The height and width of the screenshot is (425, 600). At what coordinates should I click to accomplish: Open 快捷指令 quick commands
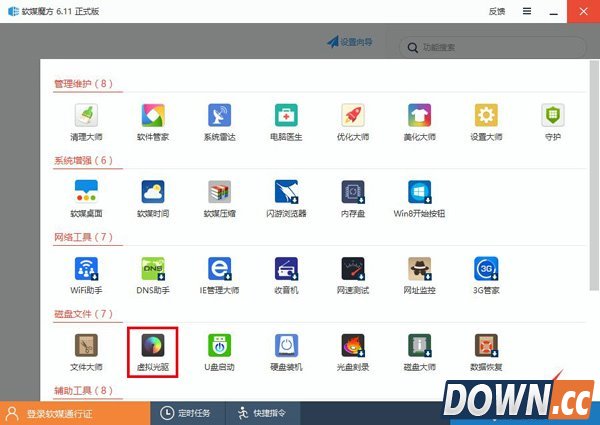coord(263,413)
